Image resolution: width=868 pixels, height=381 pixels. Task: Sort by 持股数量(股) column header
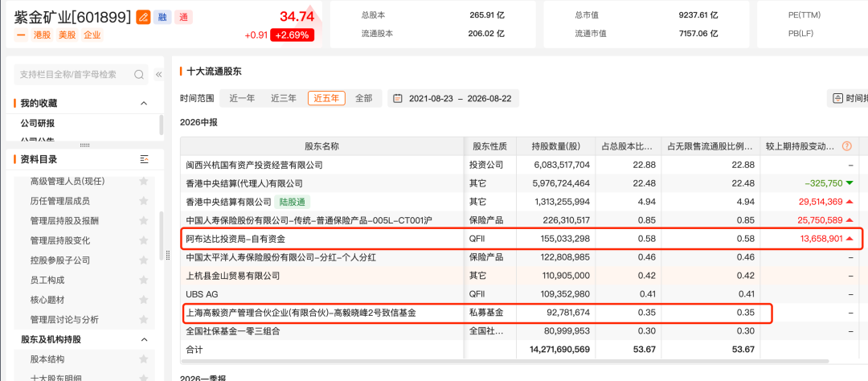(555, 146)
